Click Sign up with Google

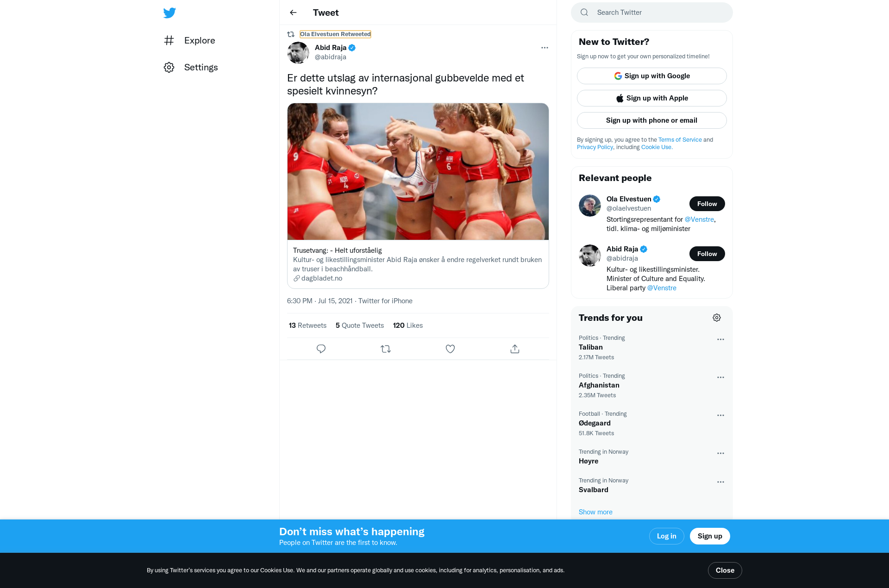tap(652, 76)
